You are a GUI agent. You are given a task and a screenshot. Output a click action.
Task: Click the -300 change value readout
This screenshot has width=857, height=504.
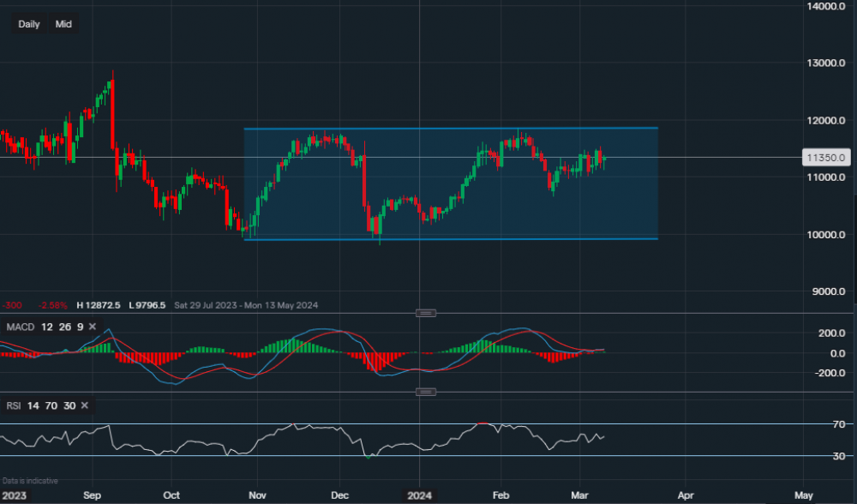(x=12, y=305)
